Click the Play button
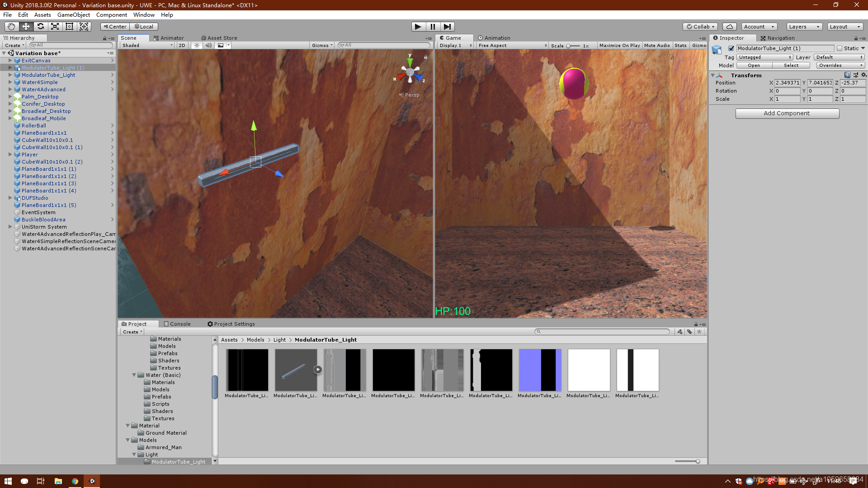Viewport: 868px width, 488px height. point(418,27)
